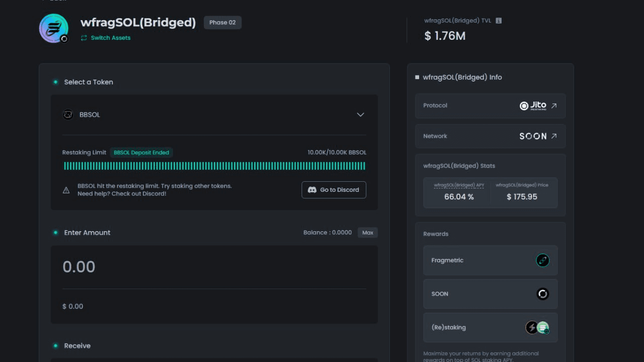Expand the BBSOL token dropdown chevron

click(x=360, y=115)
